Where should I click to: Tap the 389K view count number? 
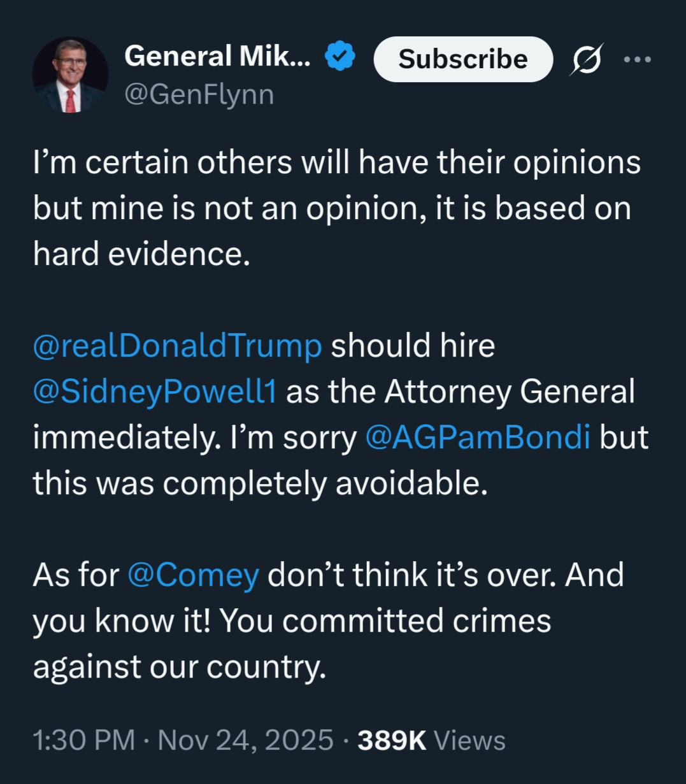tap(392, 741)
